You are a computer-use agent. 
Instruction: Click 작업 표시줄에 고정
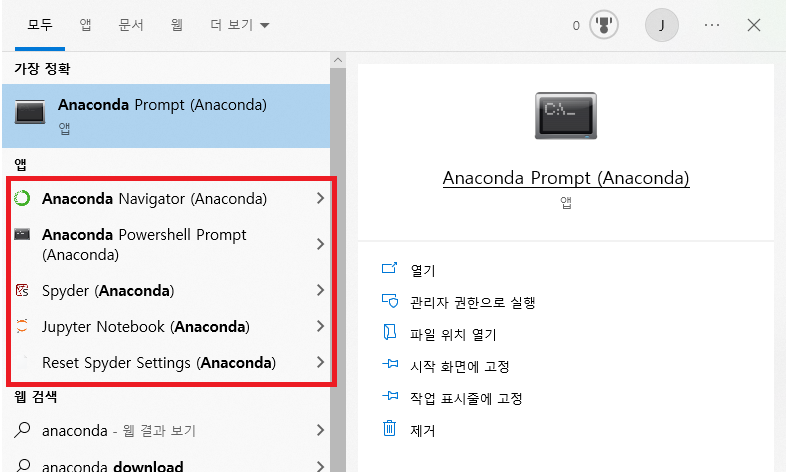[x=466, y=398]
